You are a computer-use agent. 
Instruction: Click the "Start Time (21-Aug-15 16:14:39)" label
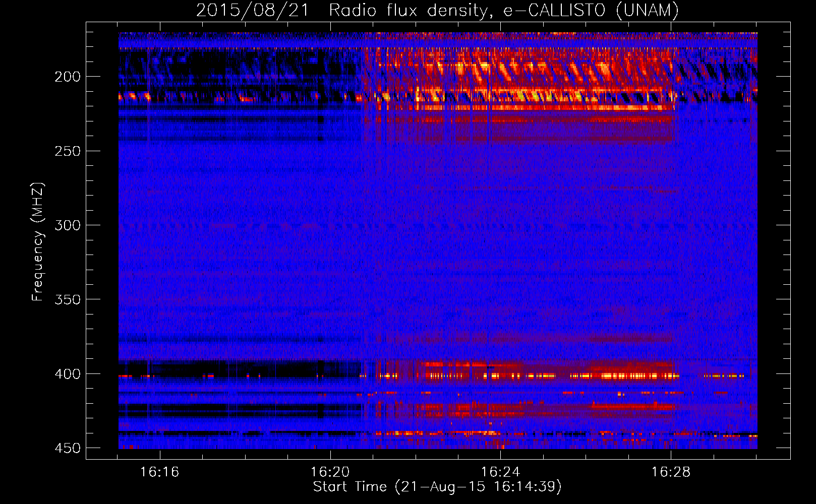437,487
